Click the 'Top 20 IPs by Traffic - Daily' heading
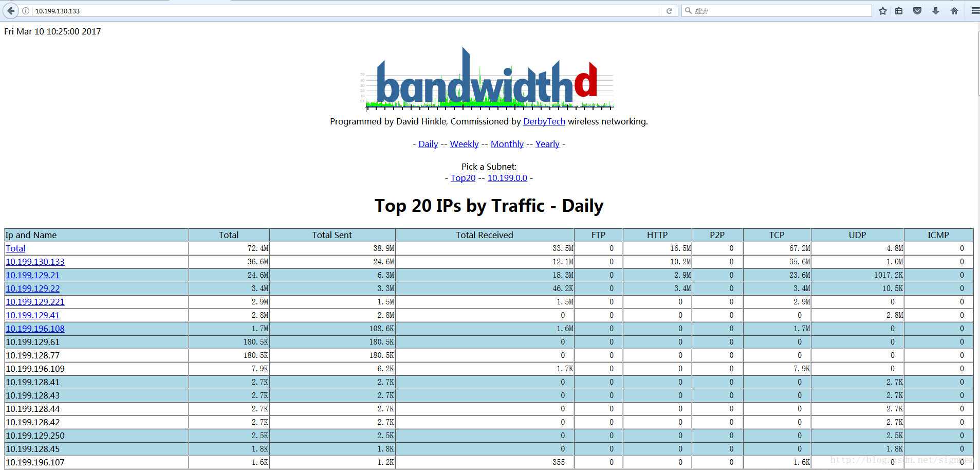The height and width of the screenshot is (470, 980). click(x=489, y=206)
